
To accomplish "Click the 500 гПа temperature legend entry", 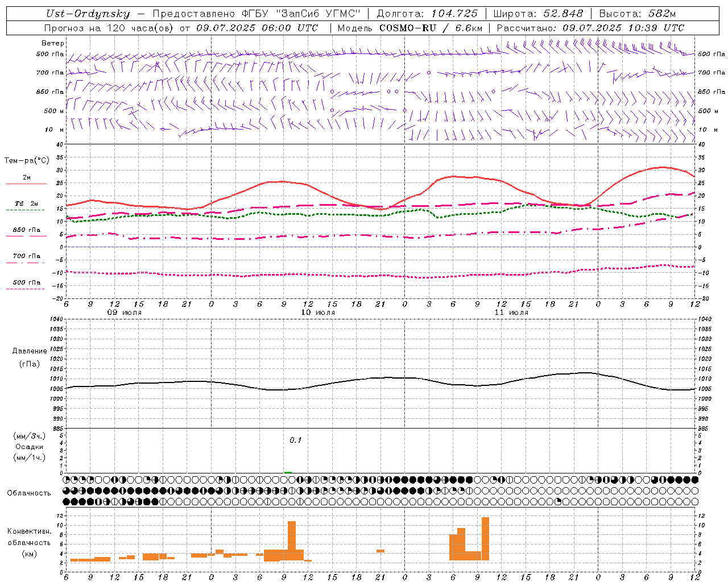I will 26,282.
